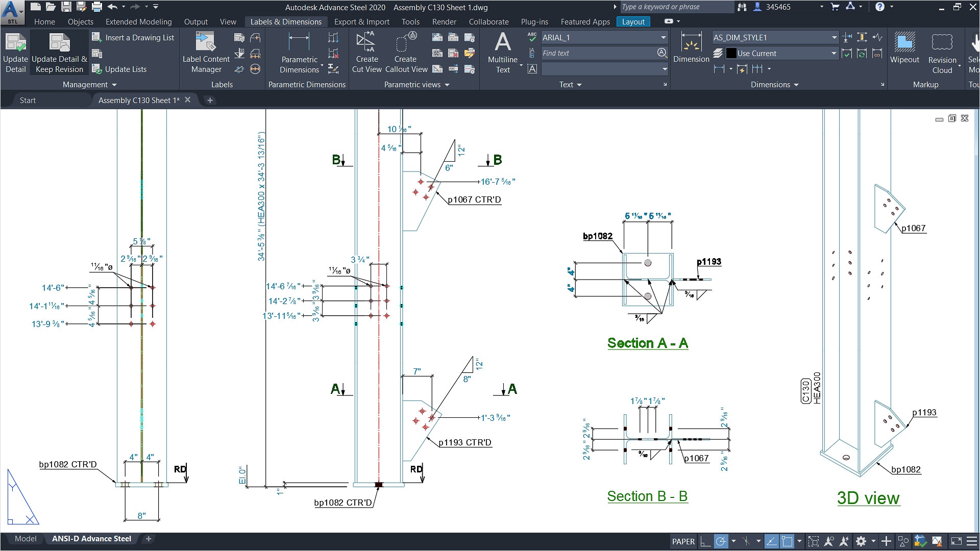The height and width of the screenshot is (551, 980).
Task: Add a new layout with plus button
Action: (x=149, y=538)
